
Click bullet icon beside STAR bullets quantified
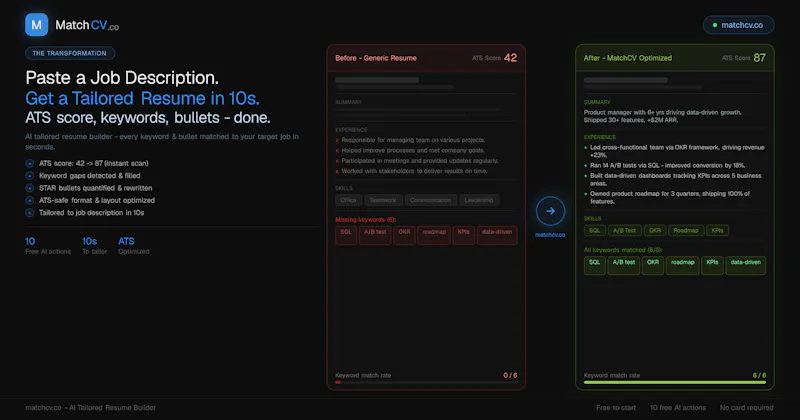click(30, 188)
